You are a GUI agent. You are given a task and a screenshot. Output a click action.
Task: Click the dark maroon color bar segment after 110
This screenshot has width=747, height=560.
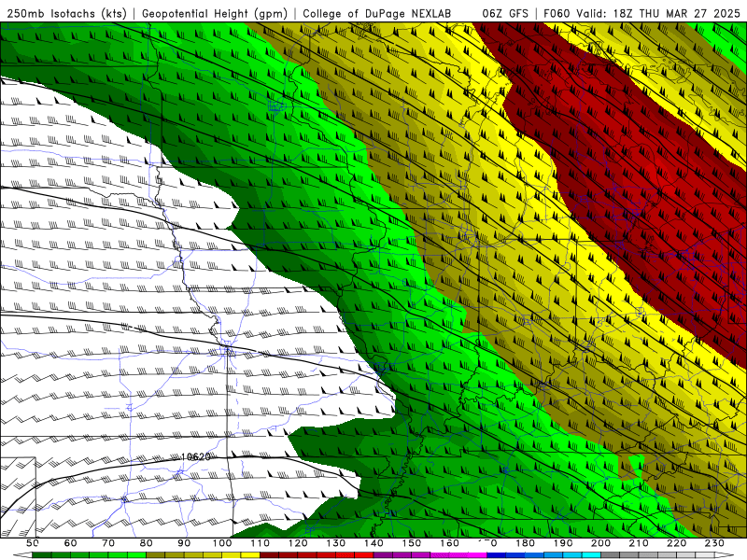[269, 555]
